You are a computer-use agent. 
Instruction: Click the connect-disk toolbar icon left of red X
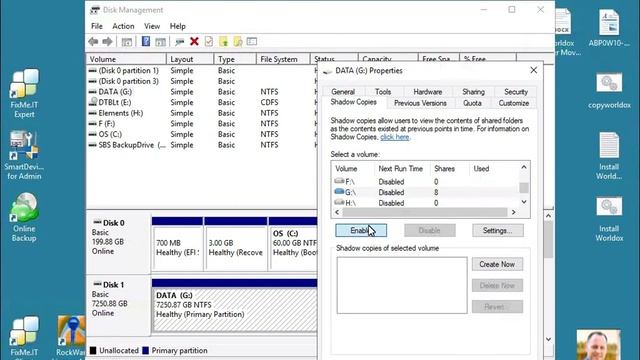tap(179, 41)
